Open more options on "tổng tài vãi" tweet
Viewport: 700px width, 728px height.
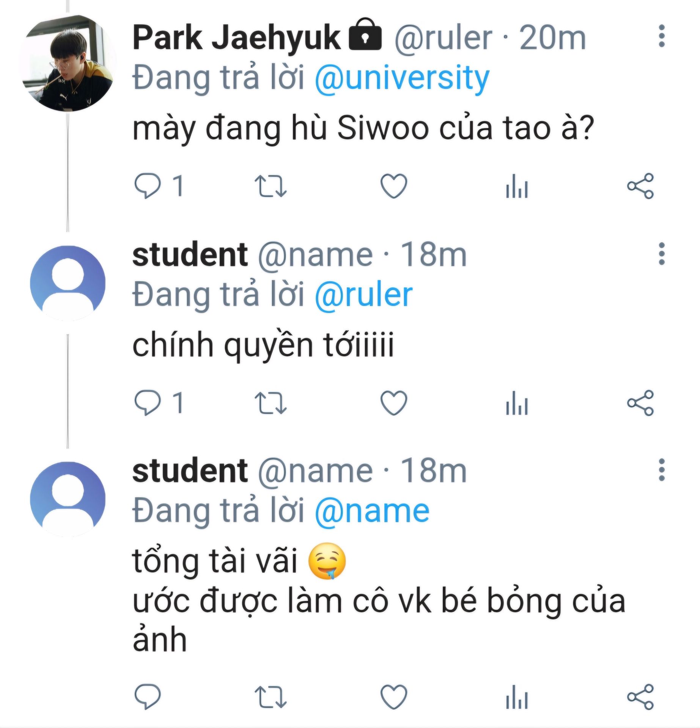[661, 470]
